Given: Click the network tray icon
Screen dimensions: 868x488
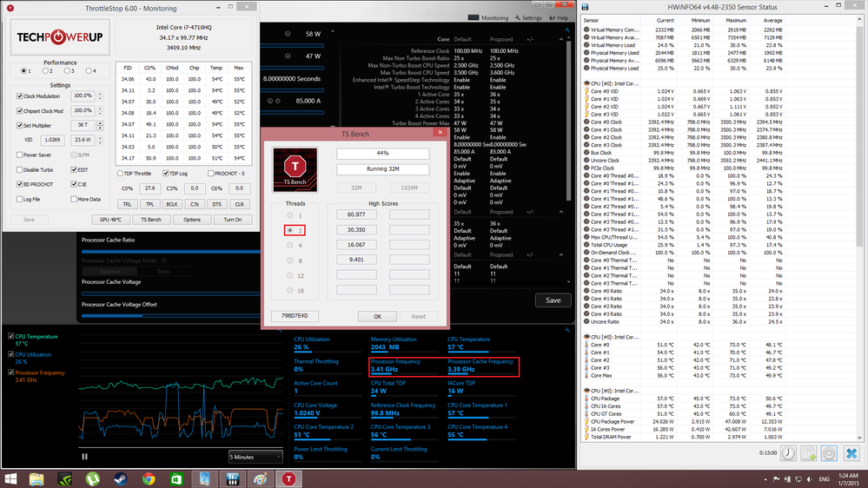Looking at the screenshot, I should [x=798, y=479].
